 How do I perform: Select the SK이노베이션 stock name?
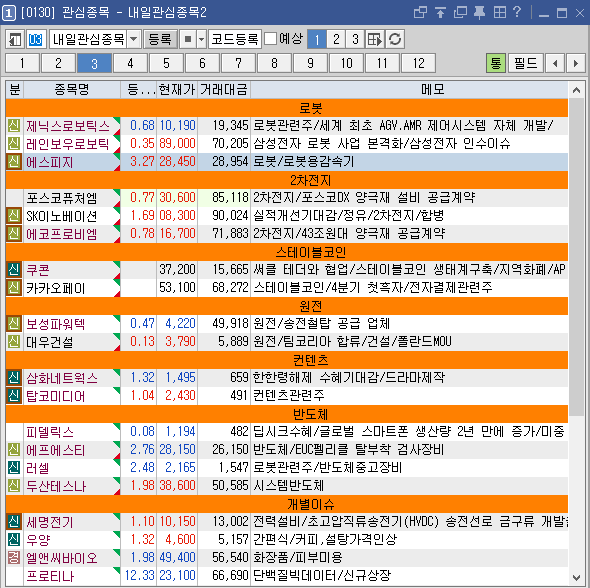(62, 216)
